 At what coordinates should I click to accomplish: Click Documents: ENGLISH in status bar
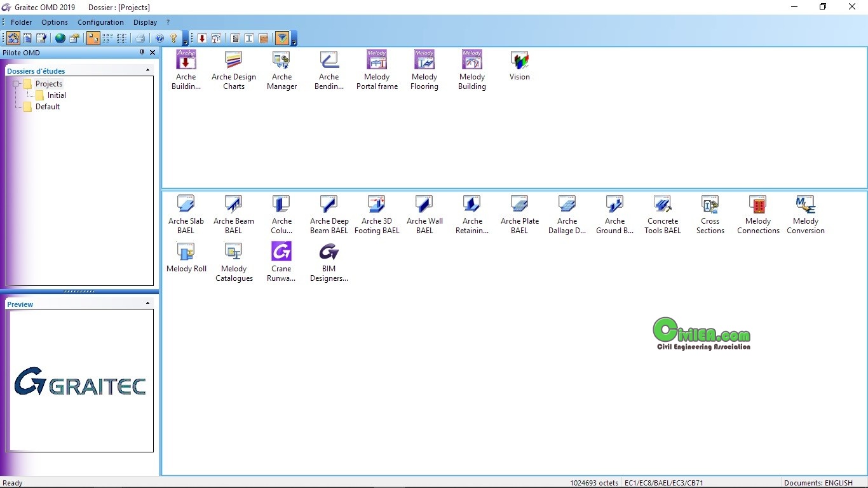818,483
